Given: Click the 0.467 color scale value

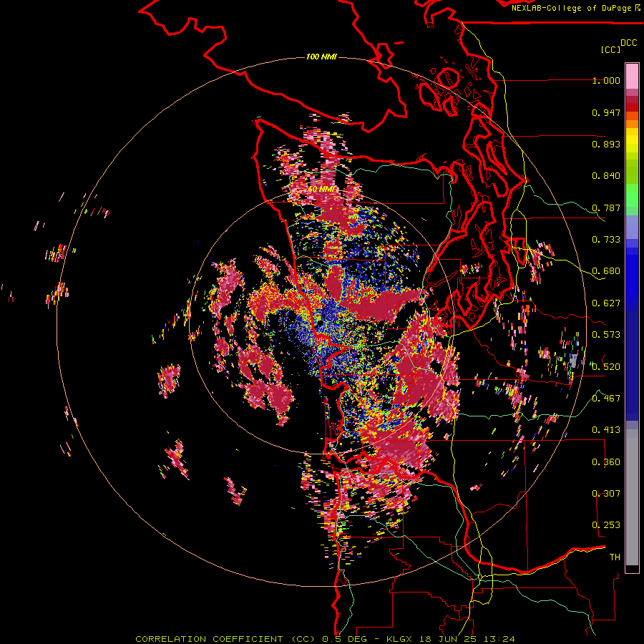Looking at the screenshot, I should tap(606, 398).
